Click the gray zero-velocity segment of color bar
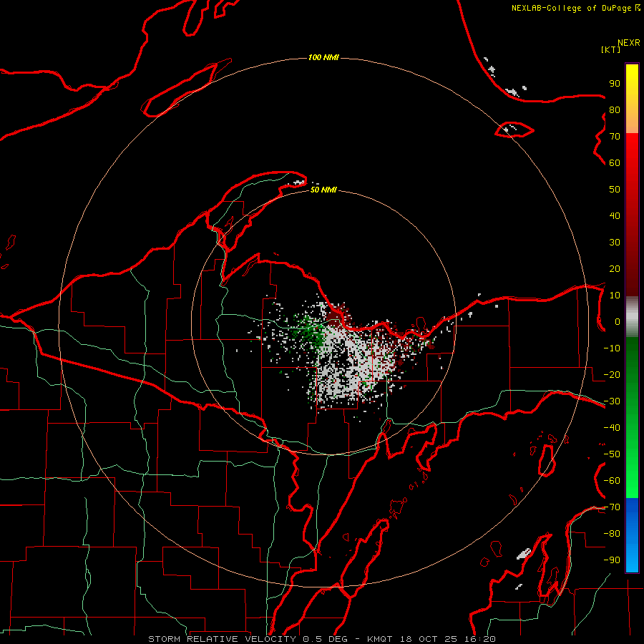Viewport: 644px width, 644px height. point(632,317)
